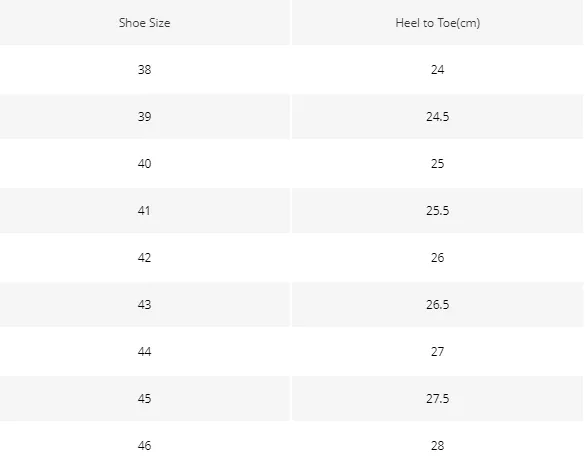Click the 25 heel to toe value
Screen dimensions: 585x467
point(437,164)
